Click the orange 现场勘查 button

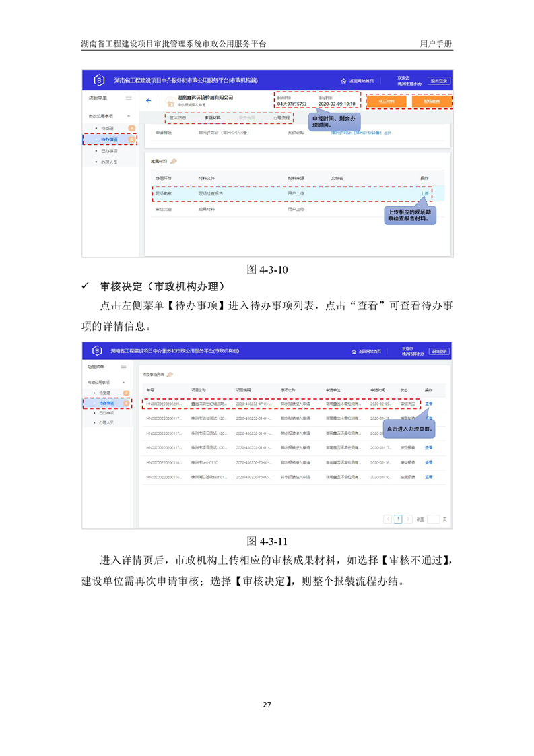pyautogui.click(x=432, y=102)
